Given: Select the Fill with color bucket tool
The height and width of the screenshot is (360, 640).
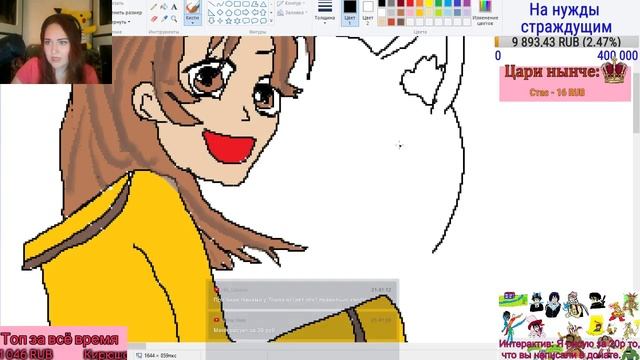Looking at the screenshot, I should coord(164,6).
